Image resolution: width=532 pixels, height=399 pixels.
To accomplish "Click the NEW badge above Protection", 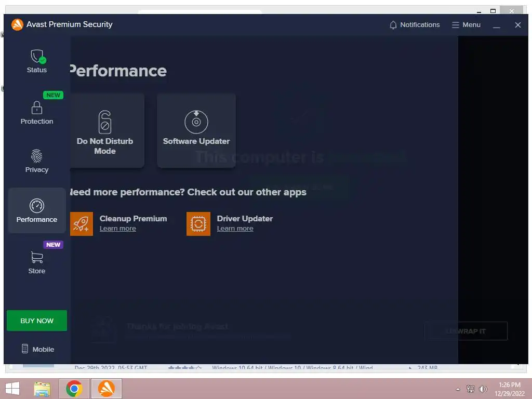I will (54, 95).
